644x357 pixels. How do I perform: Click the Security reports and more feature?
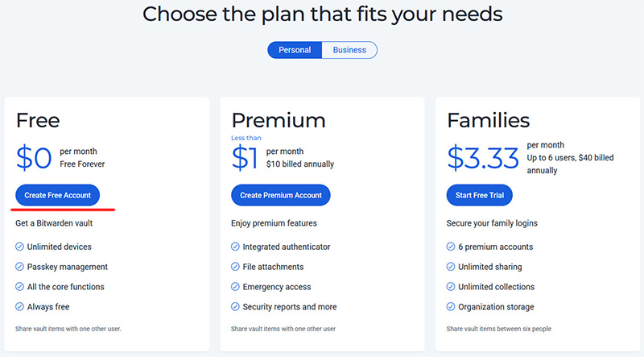pos(290,307)
